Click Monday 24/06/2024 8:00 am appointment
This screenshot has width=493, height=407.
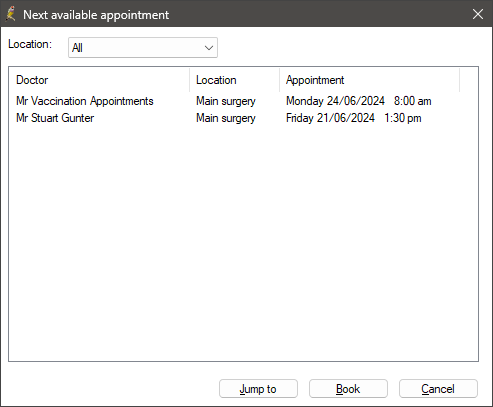click(x=359, y=101)
